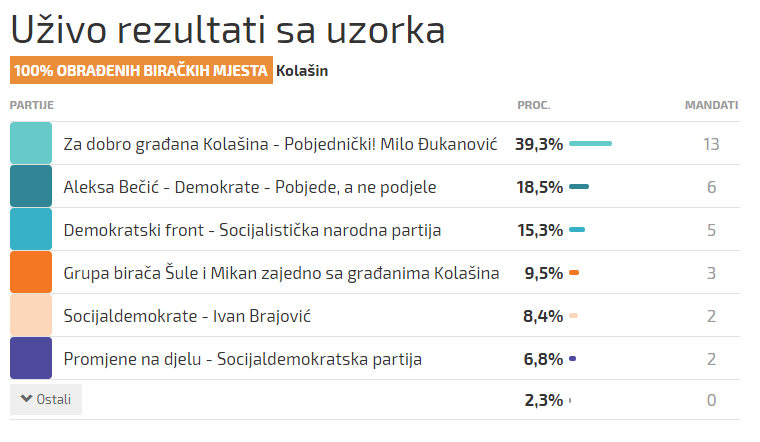
Task: Select the peach Socijaldemokrate color square
Action: [x=31, y=315]
